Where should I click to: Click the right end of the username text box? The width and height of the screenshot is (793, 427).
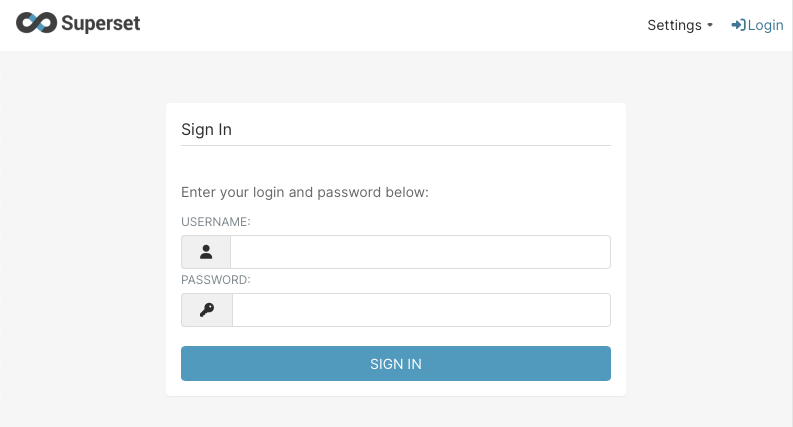(x=597, y=252)
